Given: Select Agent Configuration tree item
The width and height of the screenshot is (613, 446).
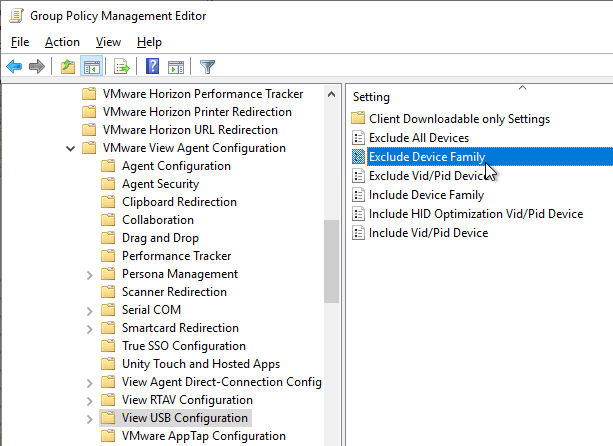Looking at the screenshot, I should pyautogui.click(x=176, y=166).
